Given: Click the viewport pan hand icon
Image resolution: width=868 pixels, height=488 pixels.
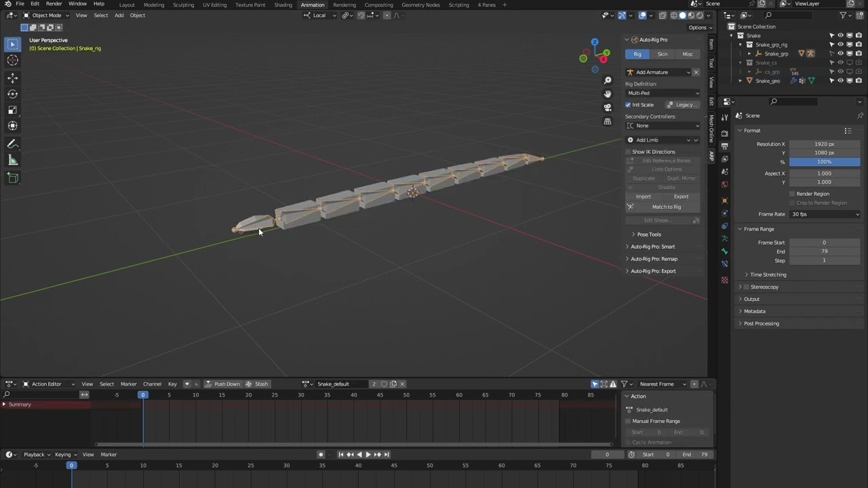Looking at the screenshot, I should [x=608, y=94].
